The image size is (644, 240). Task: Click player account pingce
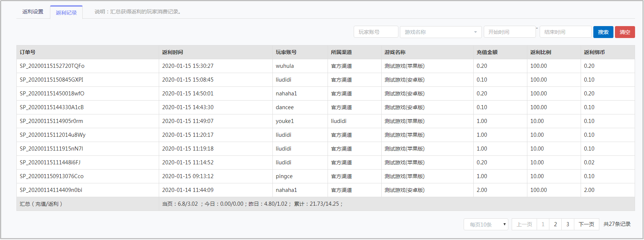pos(284,176)
